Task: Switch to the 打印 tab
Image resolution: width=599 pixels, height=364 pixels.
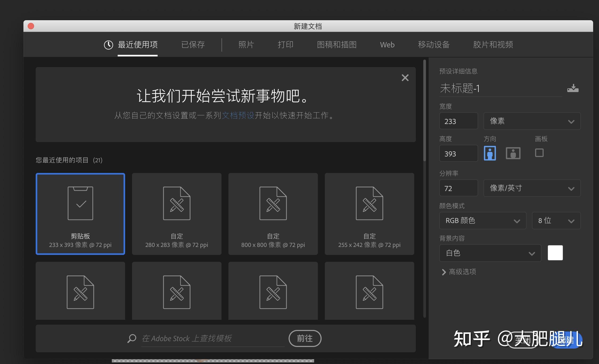Action: (x=286, y=45)
